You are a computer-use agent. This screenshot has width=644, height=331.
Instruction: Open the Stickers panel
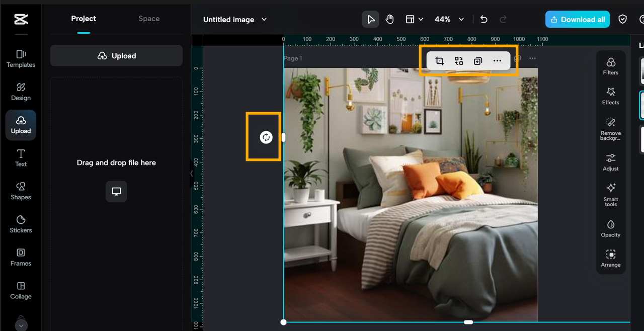pos(21,224)
